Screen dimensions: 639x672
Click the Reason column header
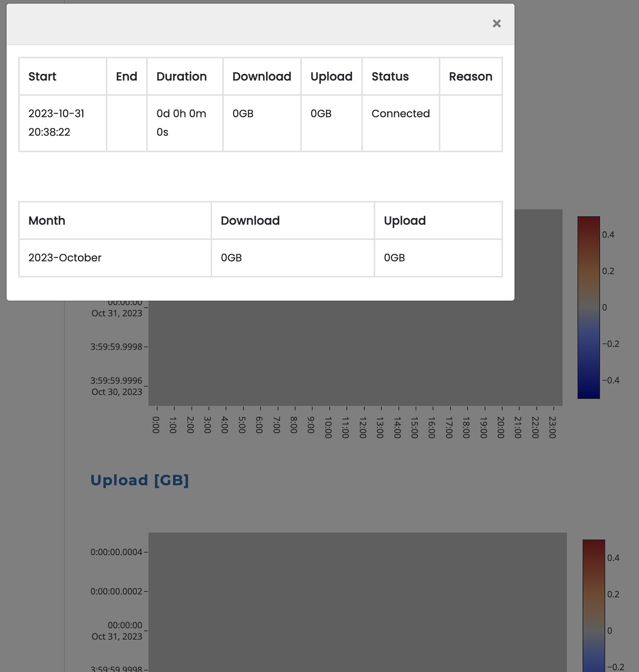(x=471, y=77)
